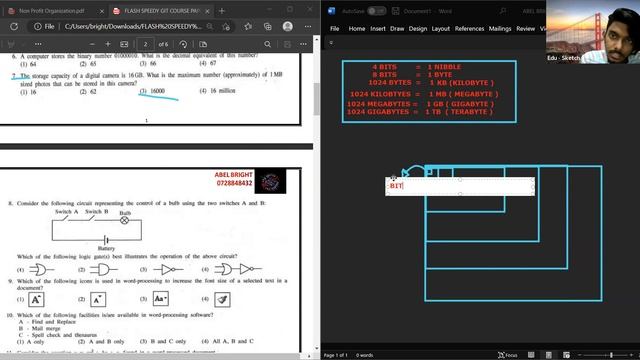Select answer (3) 16000 in the PDF

[x=152, y=91]
